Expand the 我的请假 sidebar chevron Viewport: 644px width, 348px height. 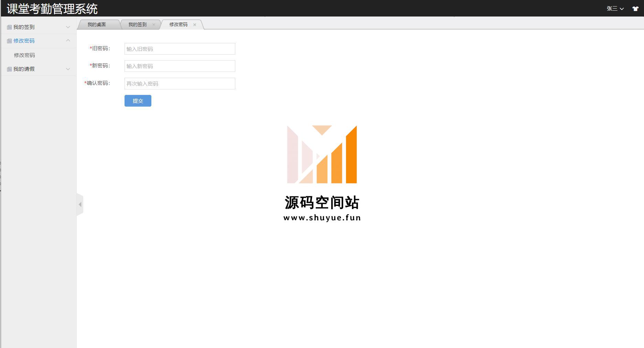click(x=68, y=69)
